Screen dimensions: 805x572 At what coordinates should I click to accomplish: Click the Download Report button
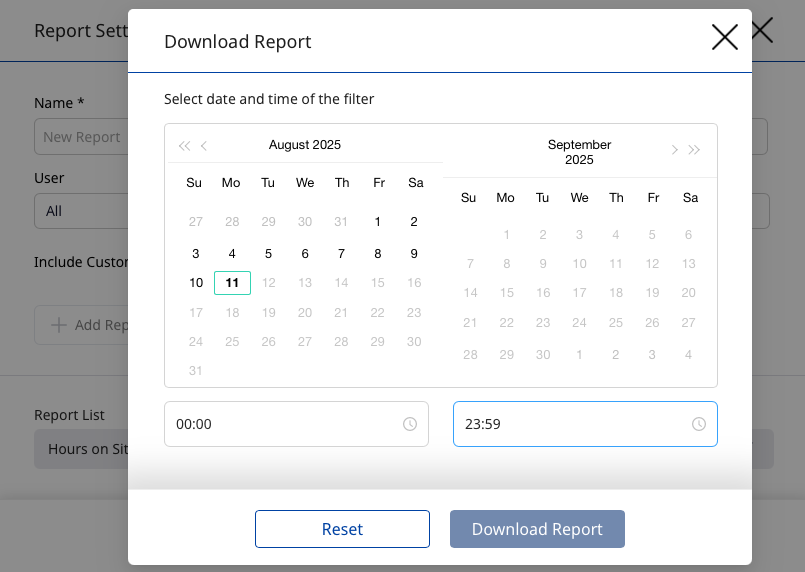(x=537, y=529)
